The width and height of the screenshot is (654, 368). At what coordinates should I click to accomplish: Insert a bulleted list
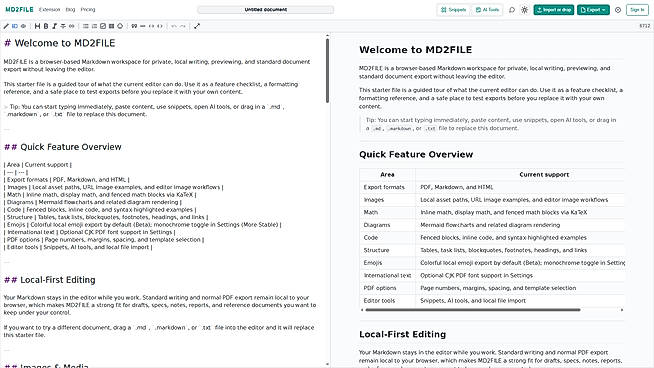pos(86,26)
